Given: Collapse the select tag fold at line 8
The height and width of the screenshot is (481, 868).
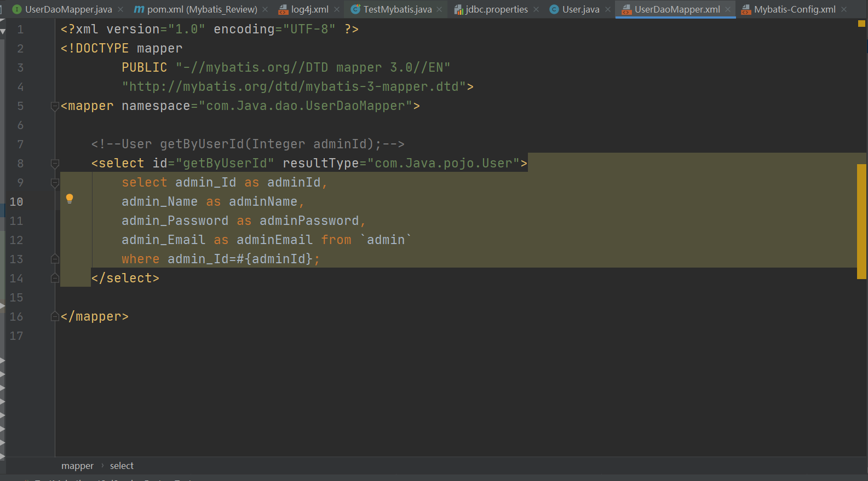Looking at the screenshot, I should [55, 164].
